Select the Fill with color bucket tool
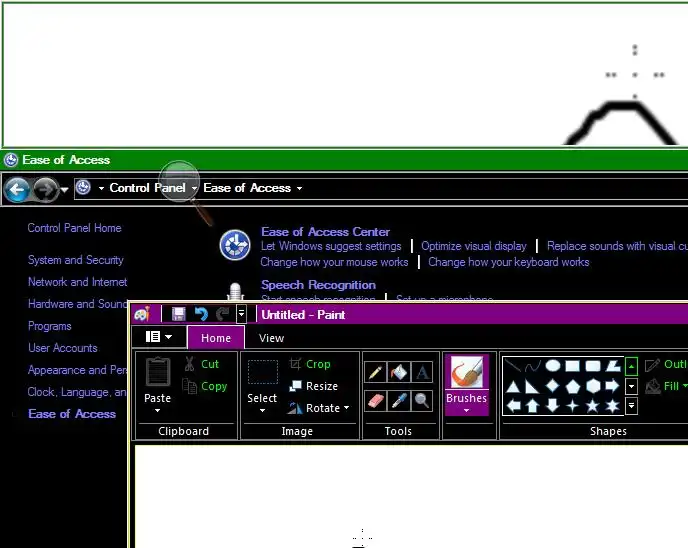The image size is (688, 548). tap(399, 372)
